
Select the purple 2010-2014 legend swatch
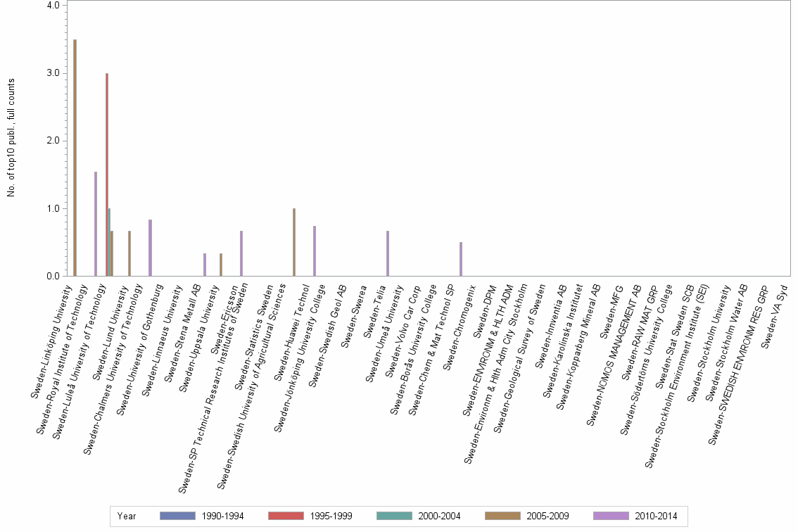(609, 516)
